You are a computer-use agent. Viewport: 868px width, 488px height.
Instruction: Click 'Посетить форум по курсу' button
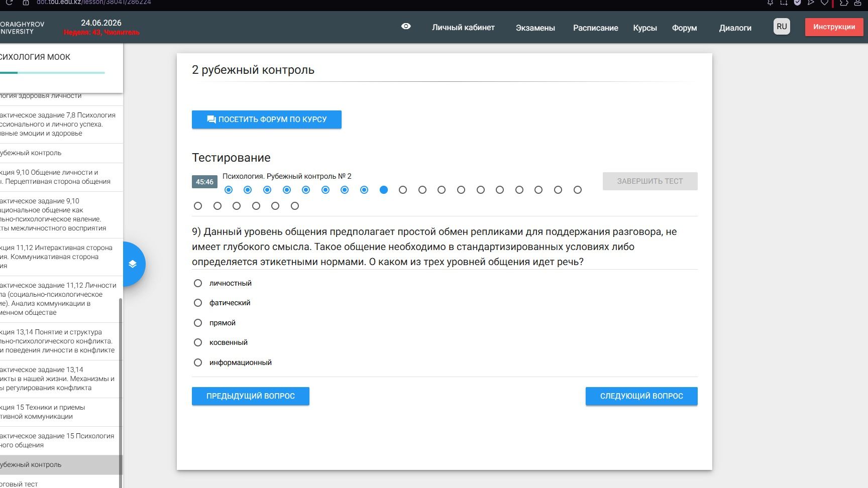[x=267, y=119]
